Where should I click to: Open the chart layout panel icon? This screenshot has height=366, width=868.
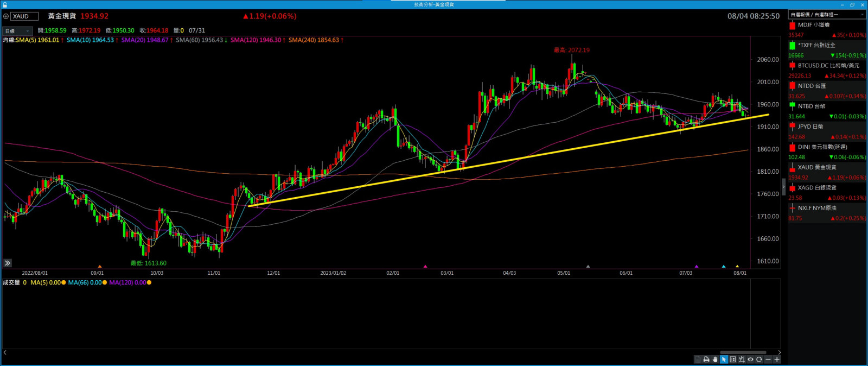coord(733,359)
